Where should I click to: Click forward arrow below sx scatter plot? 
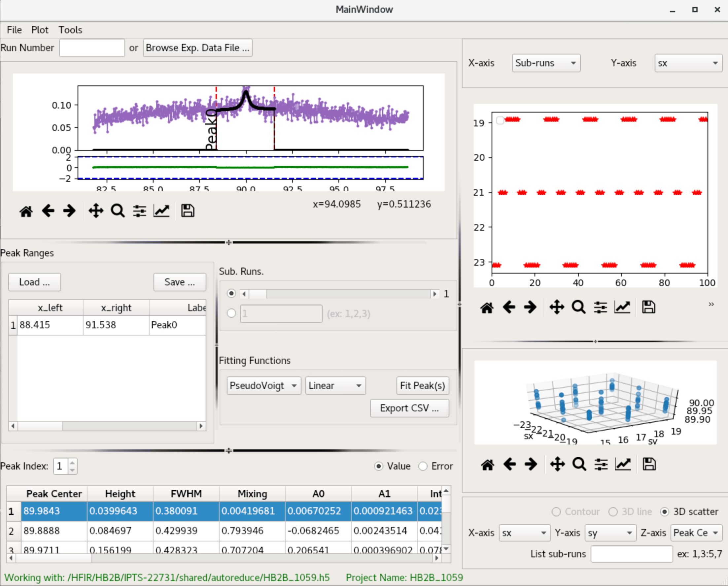tap(530, 308)
